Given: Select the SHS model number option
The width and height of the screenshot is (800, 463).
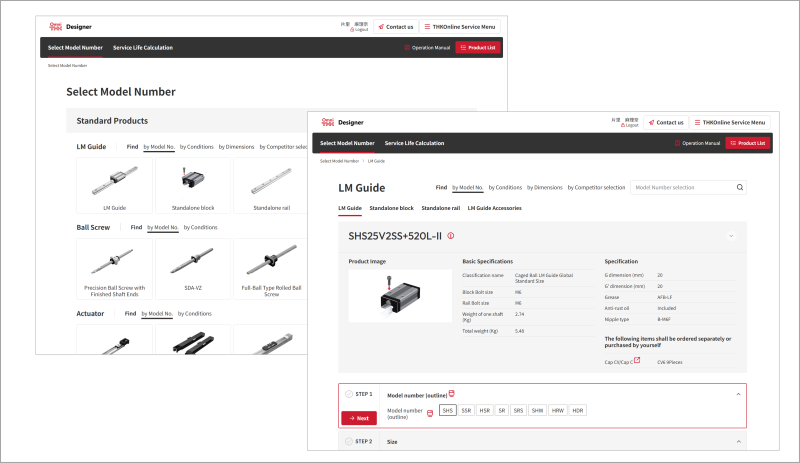Looking at the screenshot, I should click(448, 411).
